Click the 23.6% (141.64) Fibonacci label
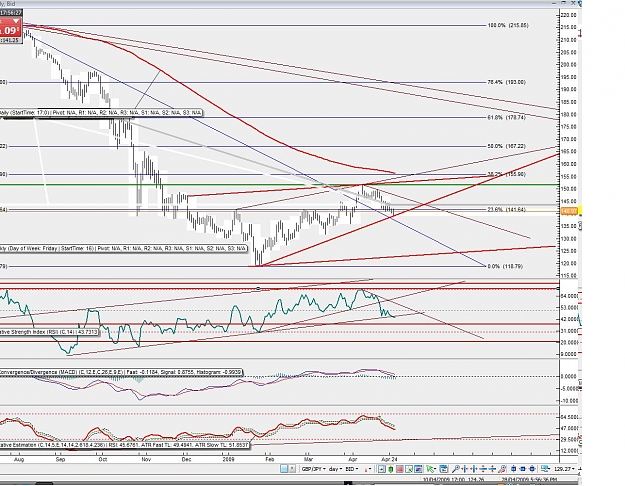The height and width of the screenshot is (486, 625). (x=507, y=210)
